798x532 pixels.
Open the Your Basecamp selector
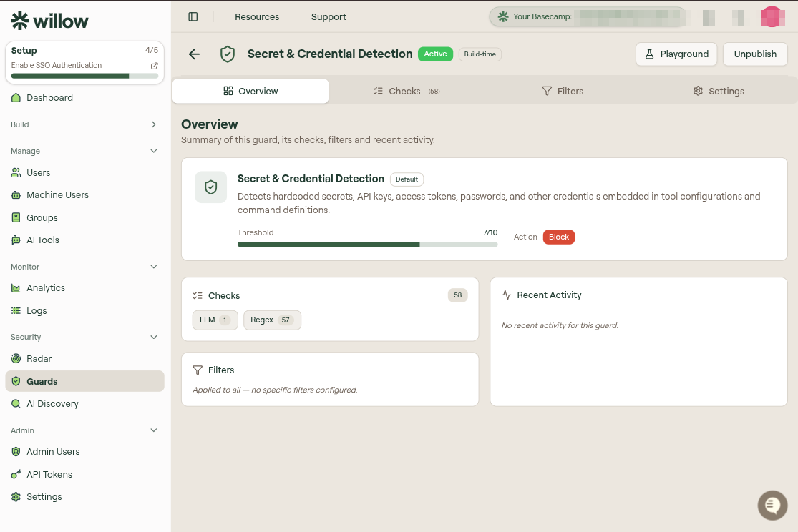tap(588, 16)
